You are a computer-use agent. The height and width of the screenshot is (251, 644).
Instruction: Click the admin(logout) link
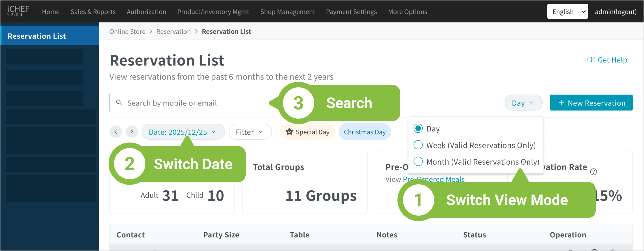(x=615, y=11)
